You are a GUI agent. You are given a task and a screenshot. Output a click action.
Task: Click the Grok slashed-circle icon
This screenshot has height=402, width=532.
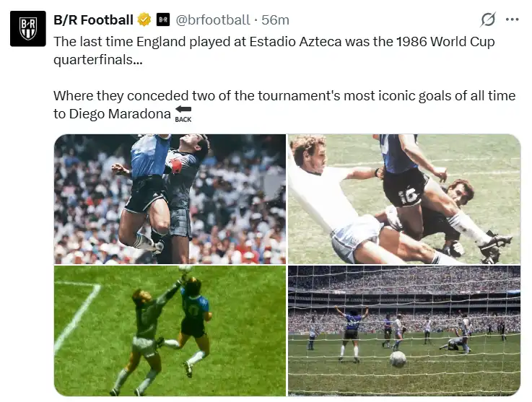[x=488, y=19]
